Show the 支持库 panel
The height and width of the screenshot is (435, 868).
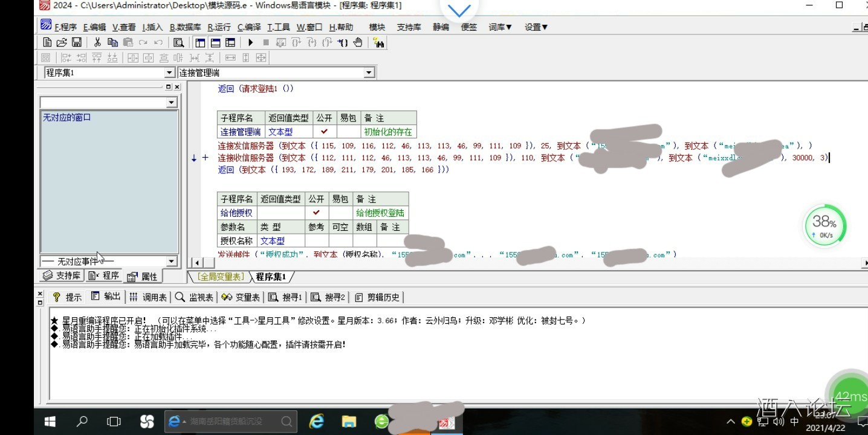tap(60, 275)
